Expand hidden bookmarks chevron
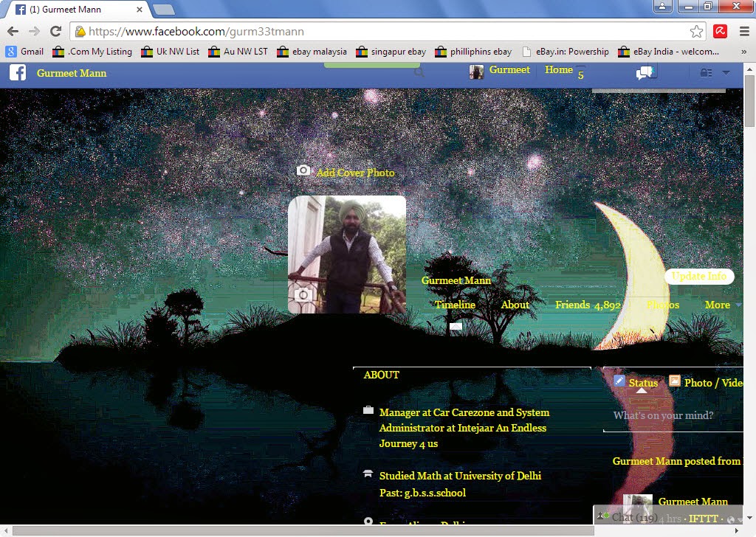 pyautogui.click(x=744, y=52)
